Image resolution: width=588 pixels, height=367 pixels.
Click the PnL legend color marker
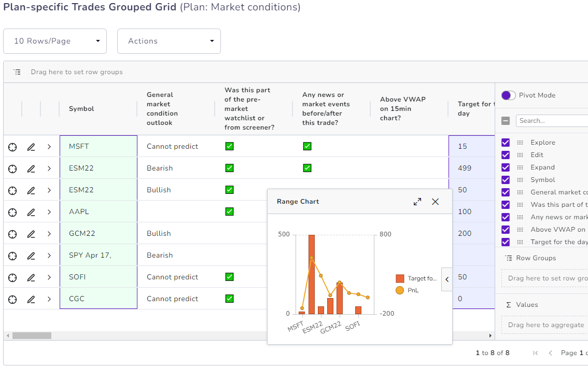click(x=399, y=290)
